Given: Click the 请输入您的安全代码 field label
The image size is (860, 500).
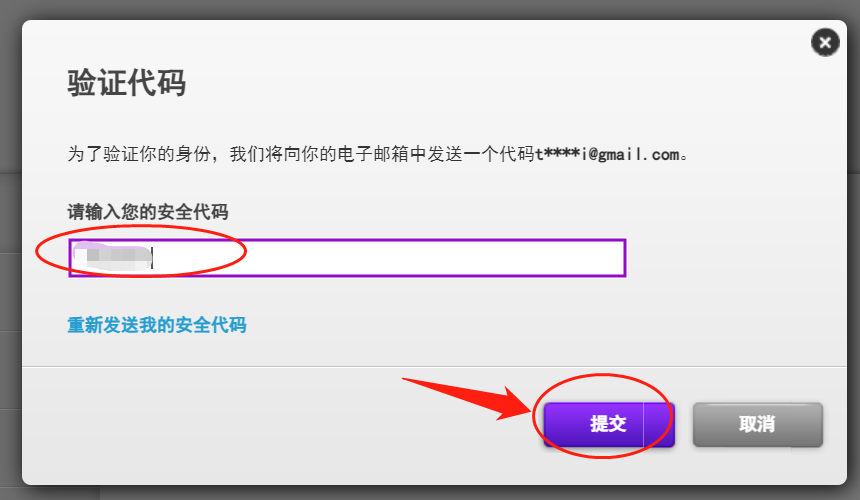Looking at the screenshot, I should (148, 212).
